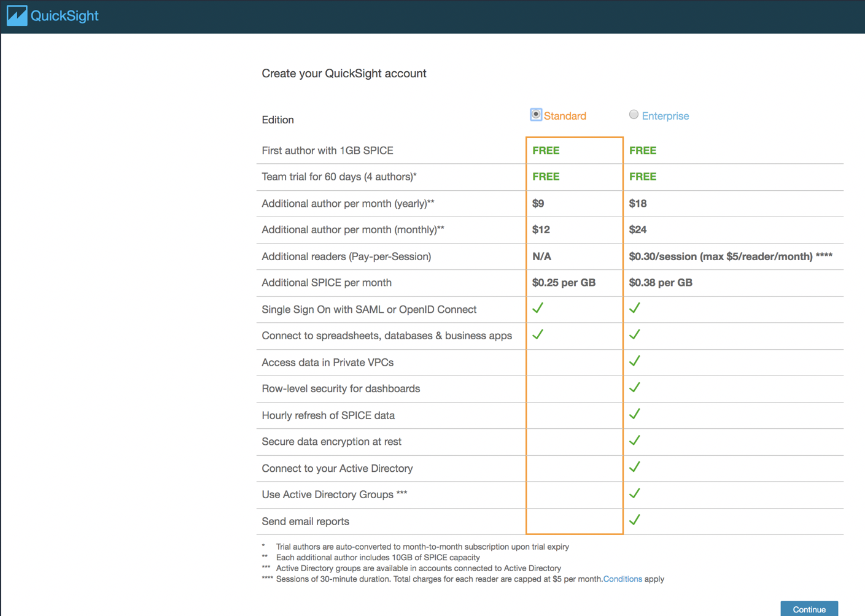The image size is (865, 616).
Task: Click 'Additional readers (Pay-per-Session)' label
Action: coord(346,256)
